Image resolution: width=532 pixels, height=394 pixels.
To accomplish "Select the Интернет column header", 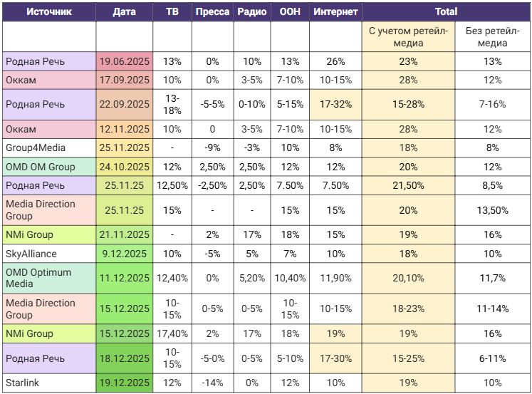I will (335, 12).
